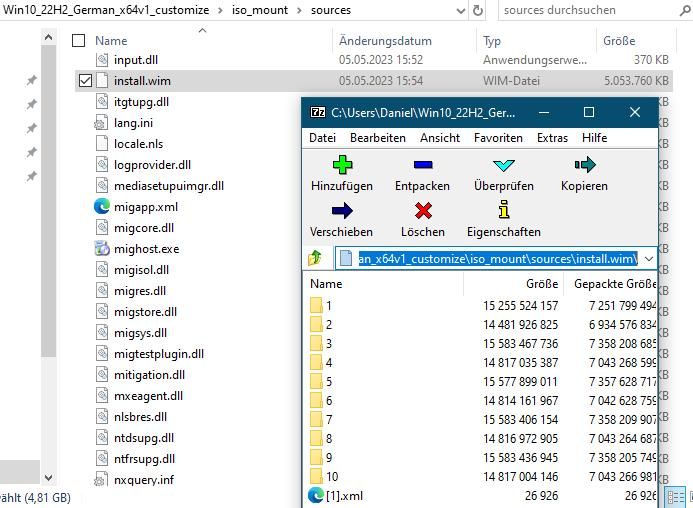693x508 pixels.
Task: Open the Ansicht menu in 7-Zip
Action: (x=440, y=138)
